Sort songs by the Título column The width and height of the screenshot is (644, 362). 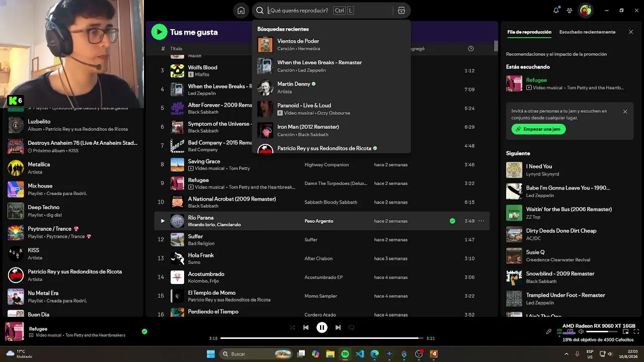pyautogui.click(x=176, y=49)
